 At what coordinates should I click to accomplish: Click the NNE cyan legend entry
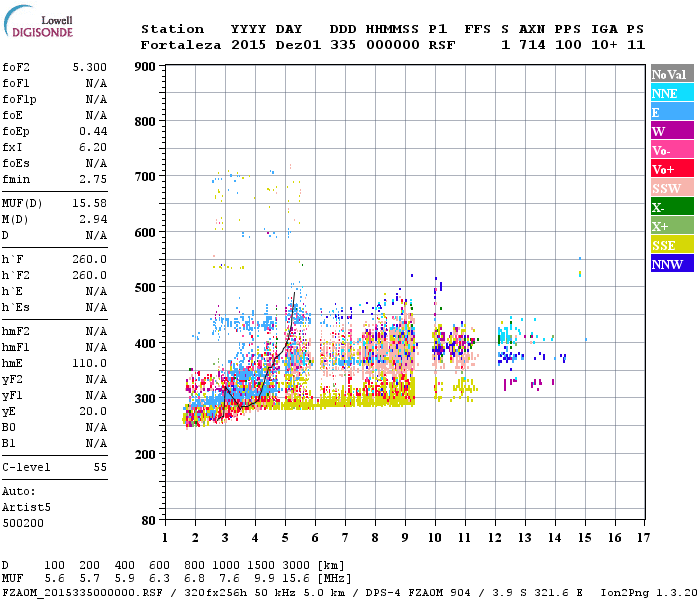pos(672,93)
